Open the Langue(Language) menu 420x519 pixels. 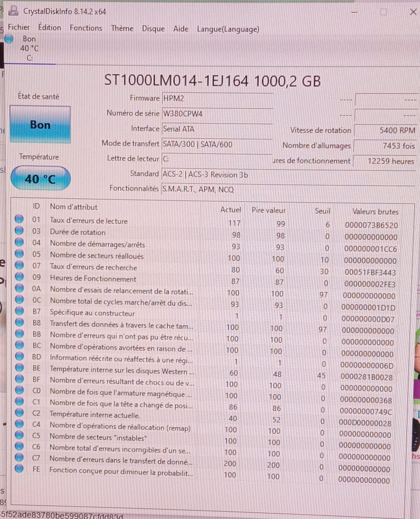pyautogui.click(x=228, y=29)
